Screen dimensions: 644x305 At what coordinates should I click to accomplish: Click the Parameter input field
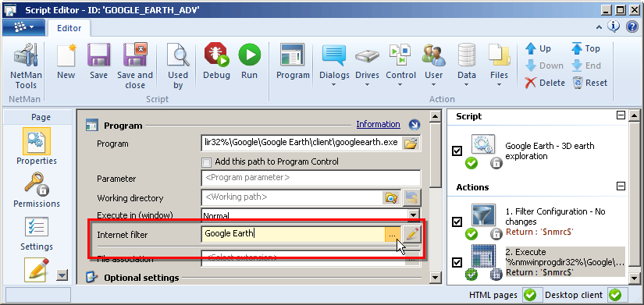point(311,178)
